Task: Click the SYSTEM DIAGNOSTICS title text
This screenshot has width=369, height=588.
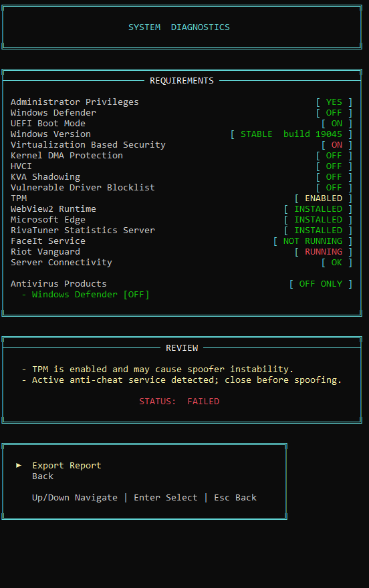Action: pos(179,27)
